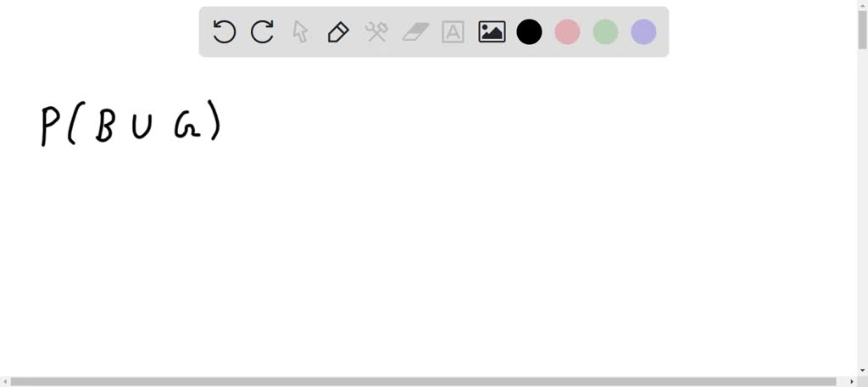Insert an image using picture icon

(x=492, y=31)
